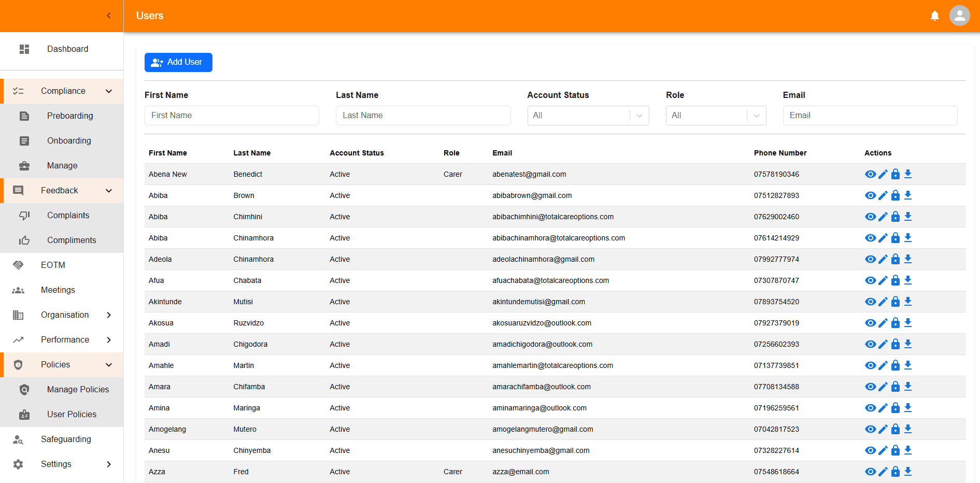Screen dimensions: 980x483
Task: Download Azza Fred's user data
Action: pos(908,472)
